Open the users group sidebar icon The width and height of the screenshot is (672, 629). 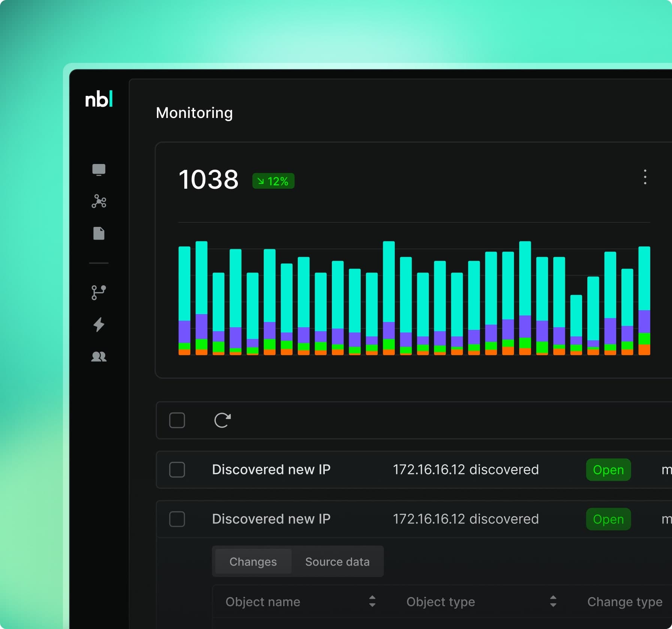(99, 356)
